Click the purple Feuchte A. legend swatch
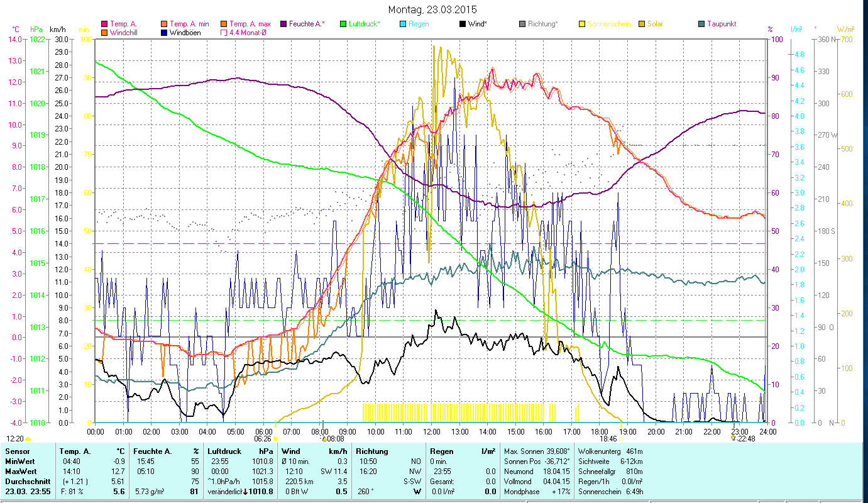The width and height of the screenshot is (868, 503). click(285, 24)
